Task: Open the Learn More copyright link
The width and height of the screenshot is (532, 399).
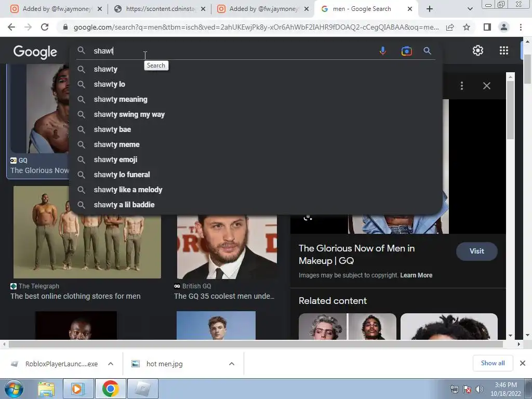Action: [x=416, y=275]
